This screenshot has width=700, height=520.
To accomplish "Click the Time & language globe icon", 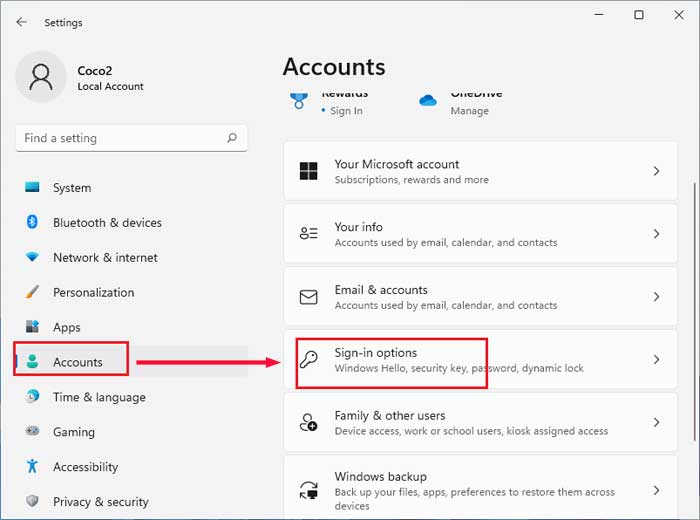I will coord(32,396).
